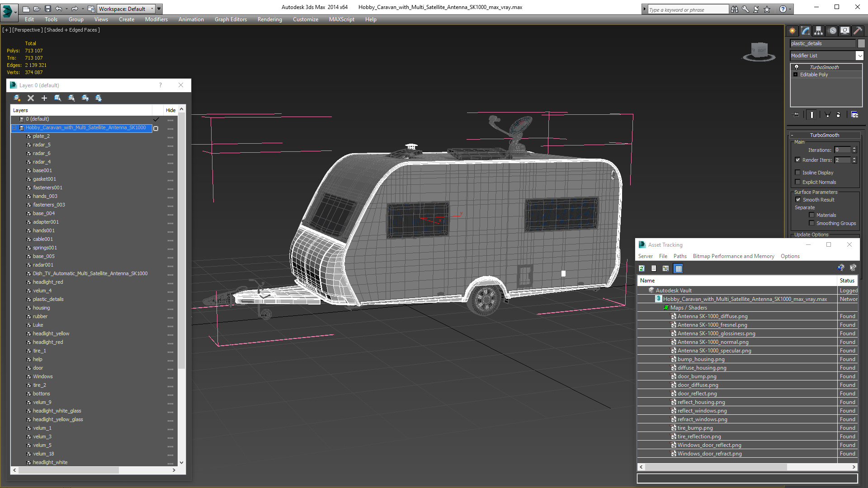Click the Hide column header
This screenshot has width=868, height=488.
pos(170,110)
